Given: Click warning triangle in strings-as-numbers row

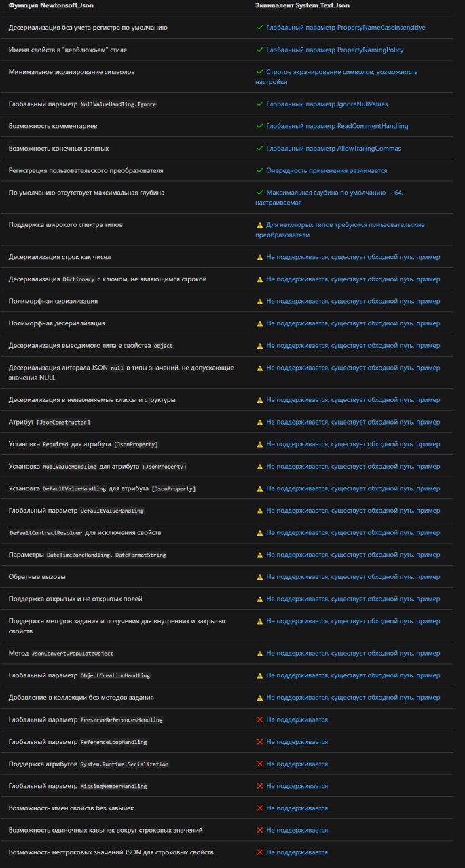Looking at the screenshot, I should point(259,257).
